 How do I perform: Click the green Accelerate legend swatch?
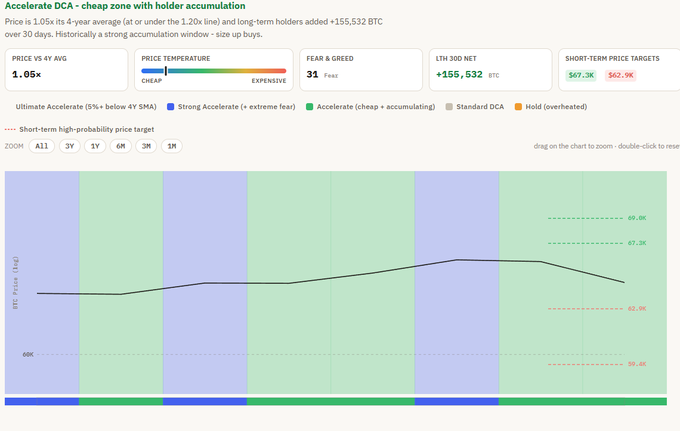(x=309, y=107)
